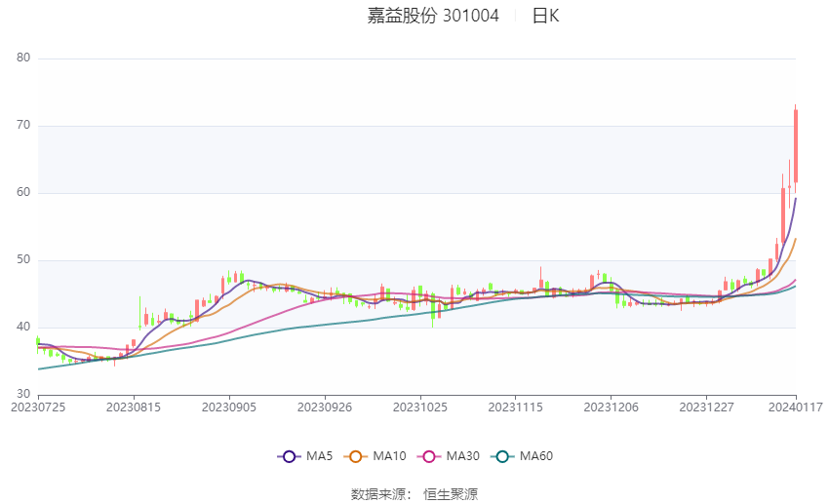Click the y-axis value 50
Image resolution: width=829 pixels, height=504 pixels.
(23, 260)
